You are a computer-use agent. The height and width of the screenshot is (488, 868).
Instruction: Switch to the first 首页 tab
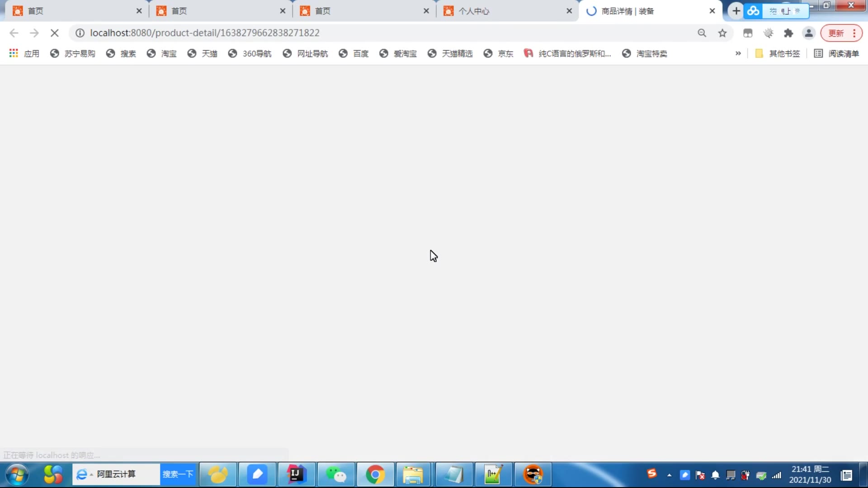click(77, 11)
